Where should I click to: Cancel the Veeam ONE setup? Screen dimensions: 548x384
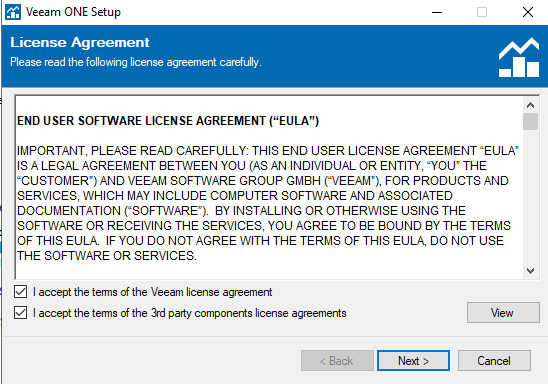[x=494, y=361]
